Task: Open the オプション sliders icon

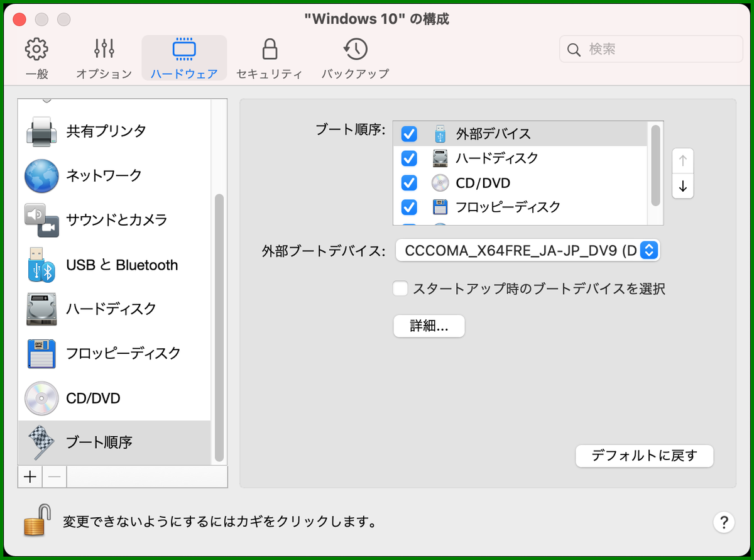Action: [x=104, y=49]
